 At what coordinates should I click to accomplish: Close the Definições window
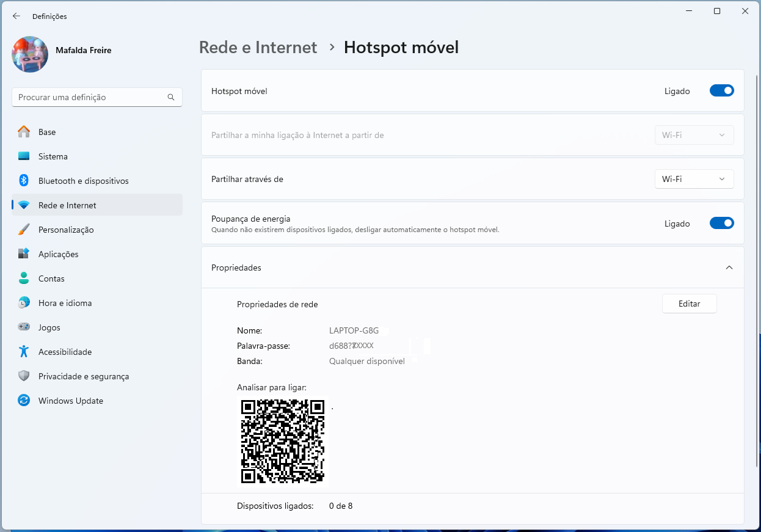745,11
